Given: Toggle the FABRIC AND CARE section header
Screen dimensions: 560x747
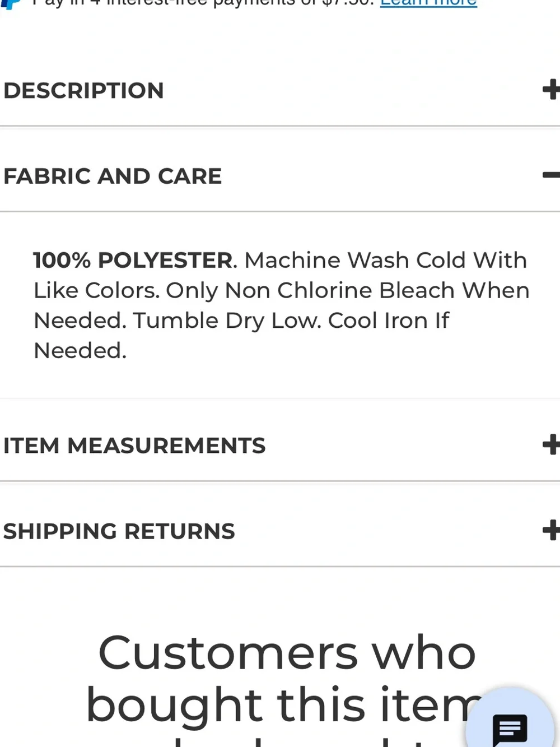Looking at the screenshot, I should click(280, 176).
